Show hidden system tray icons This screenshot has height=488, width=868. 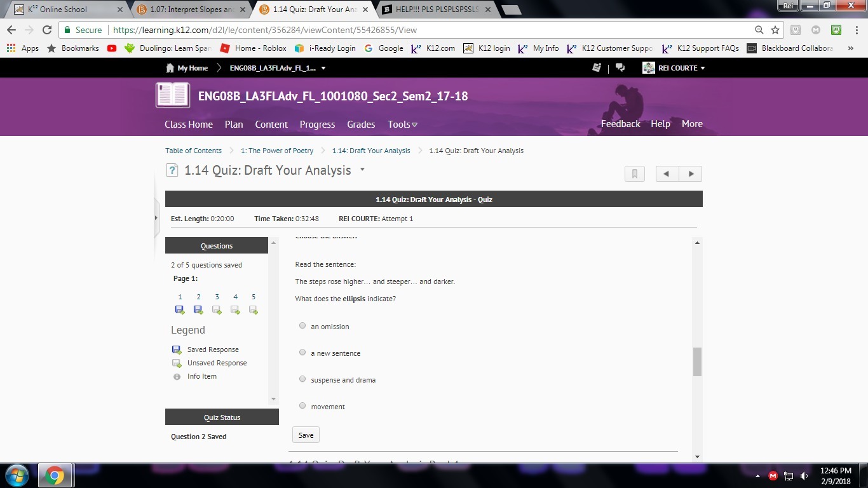tap(757, 476)
